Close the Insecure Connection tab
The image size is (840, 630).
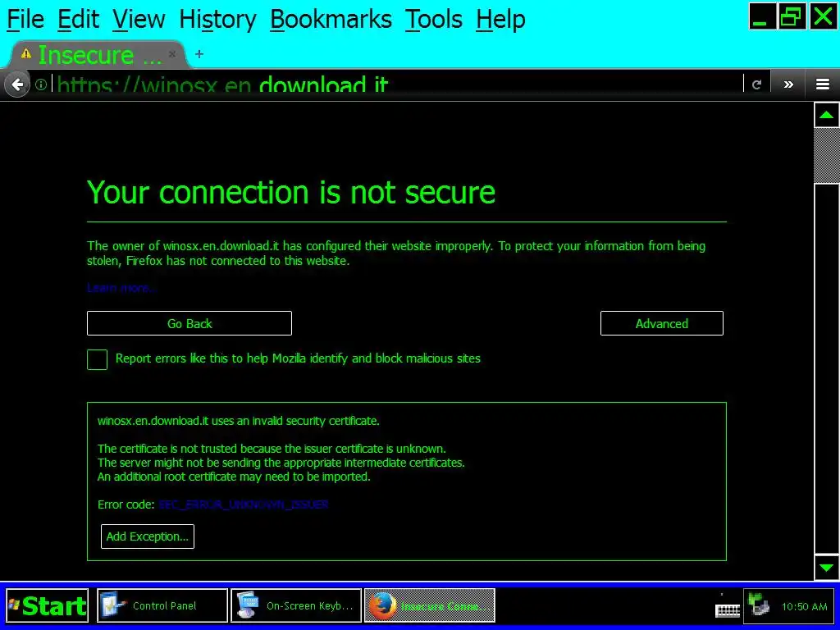pos(172,54)
